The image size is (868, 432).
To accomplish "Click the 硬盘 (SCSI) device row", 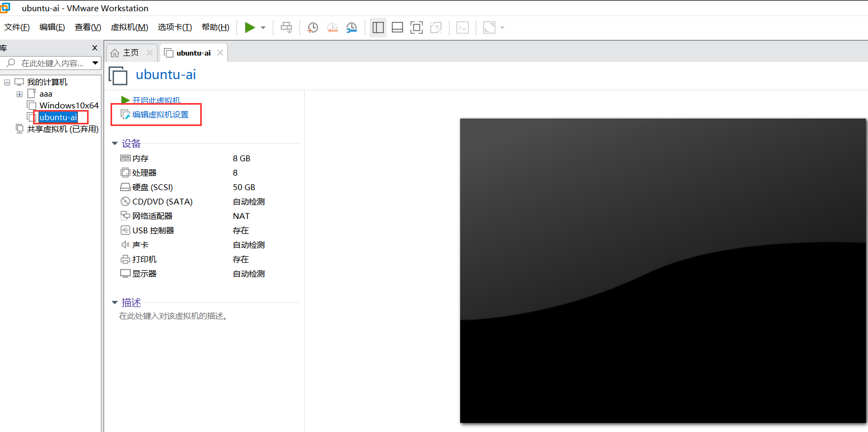I will (x=209, y=187).
